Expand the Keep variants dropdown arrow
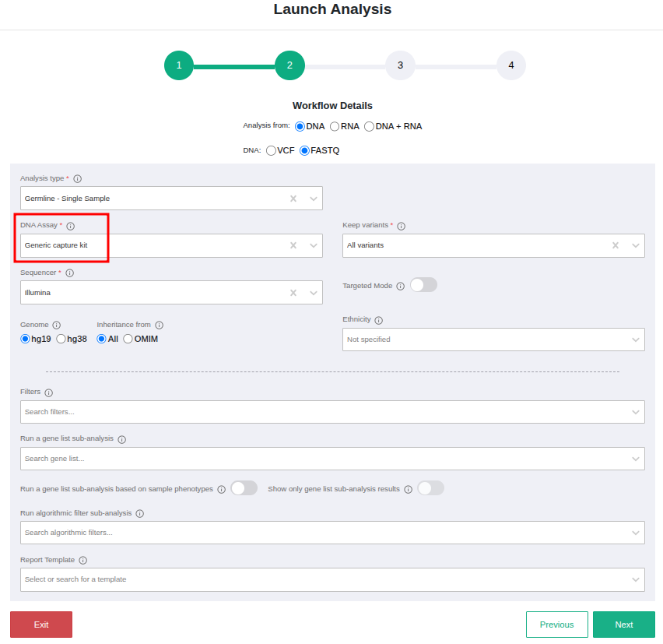This screenshot has height=644, width=663. 636,245
